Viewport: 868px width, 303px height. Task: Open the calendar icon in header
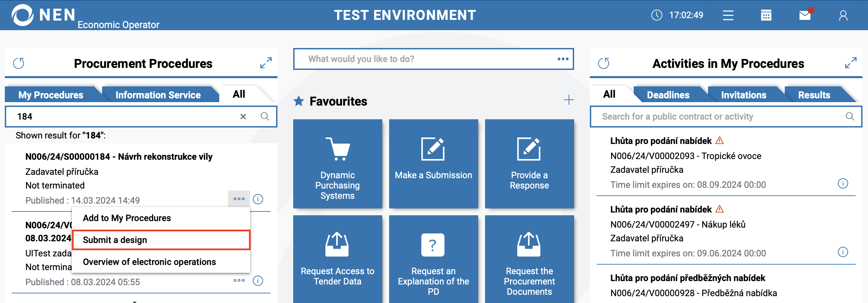click(x=766, y=15)
